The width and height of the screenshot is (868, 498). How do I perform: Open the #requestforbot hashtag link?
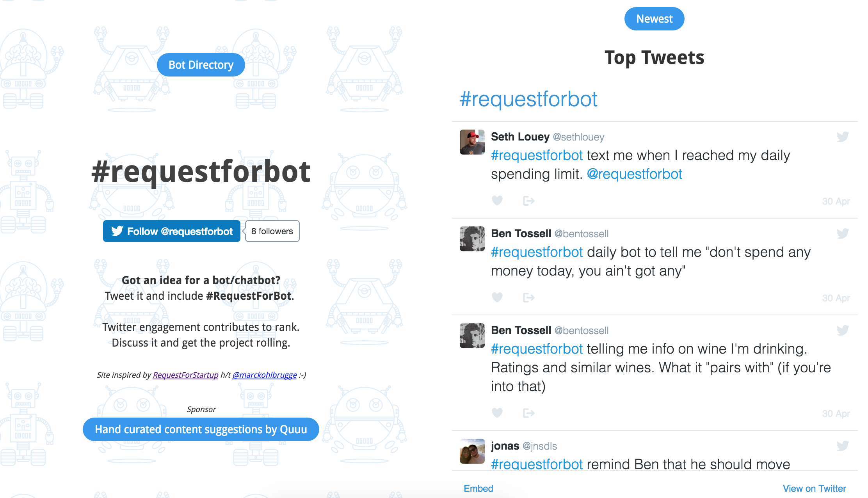pos(529,99)
